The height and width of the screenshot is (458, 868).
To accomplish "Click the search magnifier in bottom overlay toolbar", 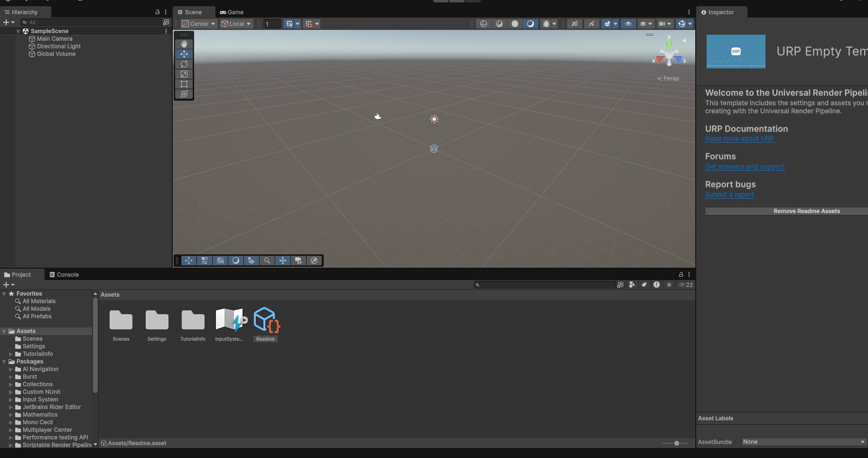I will pos(267,261).
